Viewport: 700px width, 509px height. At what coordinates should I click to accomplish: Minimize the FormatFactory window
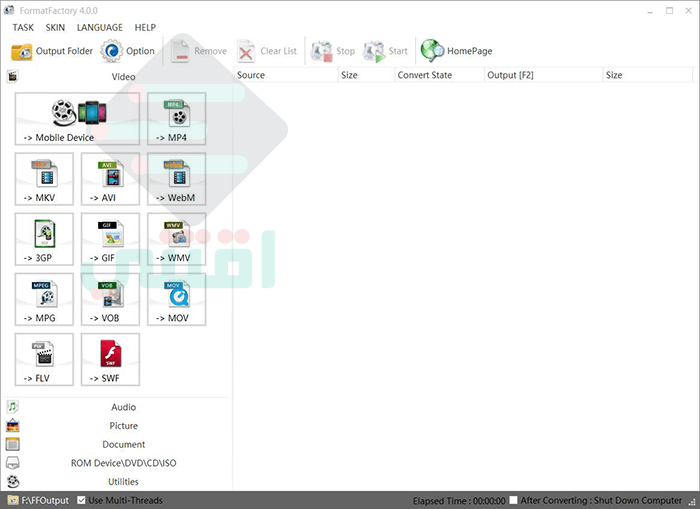pyautogui.click(x=650, y=11)
